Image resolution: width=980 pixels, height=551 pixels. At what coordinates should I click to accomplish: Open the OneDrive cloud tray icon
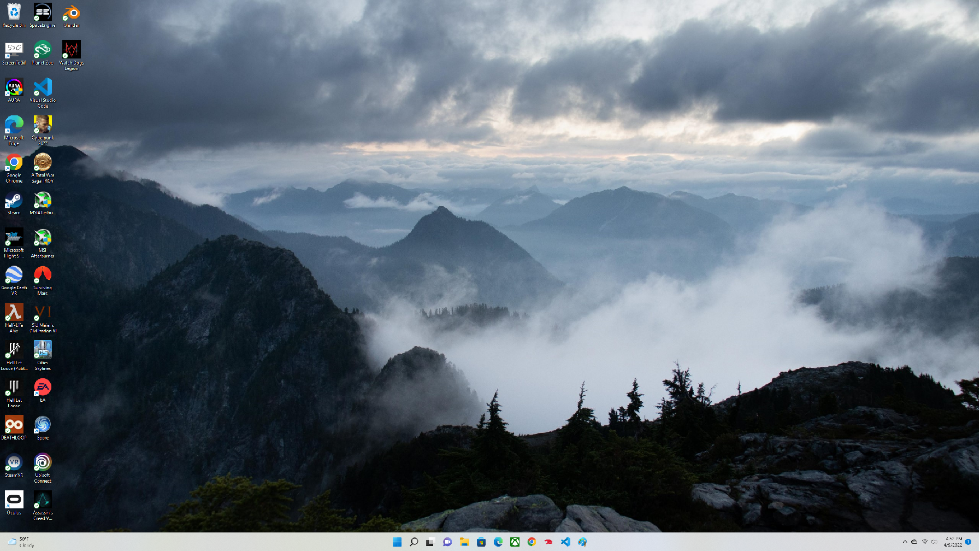pyautogui.click(x=914, y=542)
